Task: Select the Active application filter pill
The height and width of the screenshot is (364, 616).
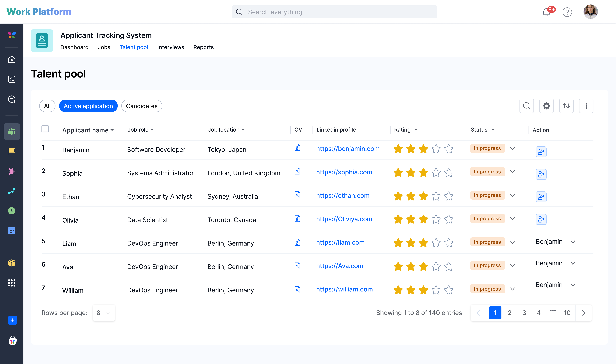Action: 88,106
